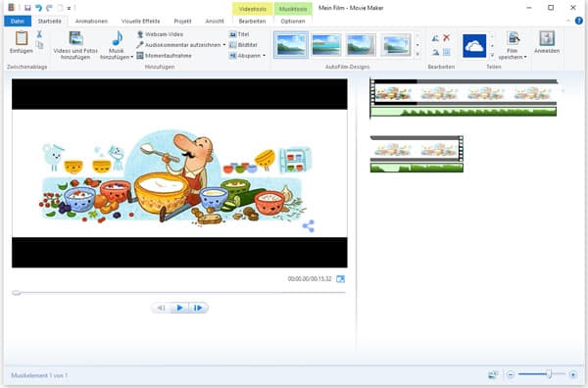This screenshot has height=388, width=588.
Task: Click Videos und Fotos hinzufügen
Action: [x=75, y=45]
